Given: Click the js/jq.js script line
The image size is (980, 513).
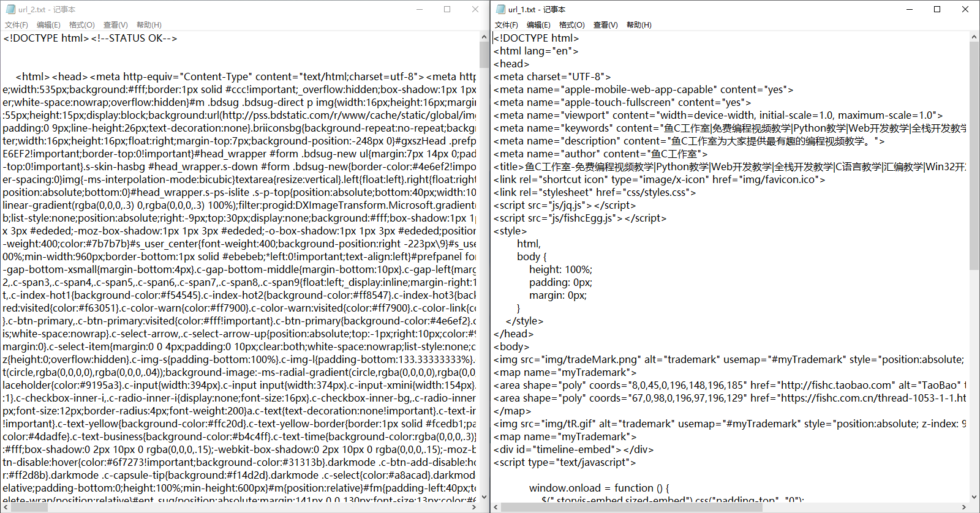Looking at the screenshot, I should point(565,205).
